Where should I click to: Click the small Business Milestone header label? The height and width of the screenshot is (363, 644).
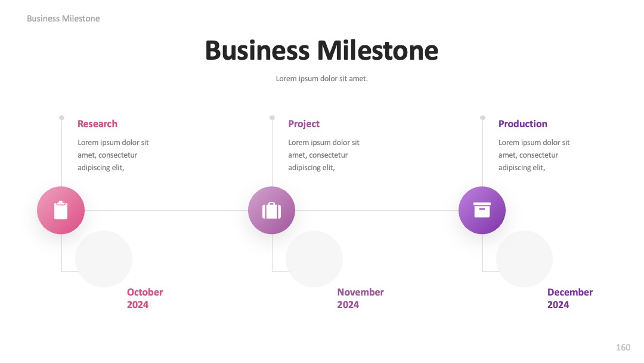[63, 19]
